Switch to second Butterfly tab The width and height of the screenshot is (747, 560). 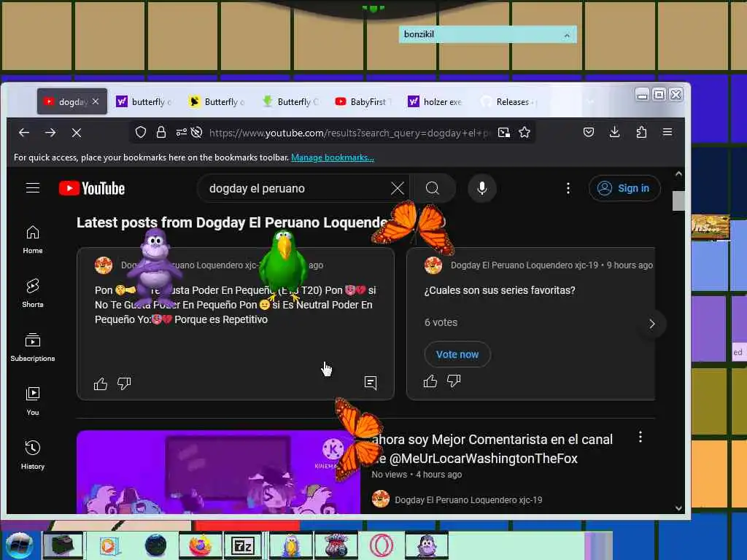pos(217,101)
